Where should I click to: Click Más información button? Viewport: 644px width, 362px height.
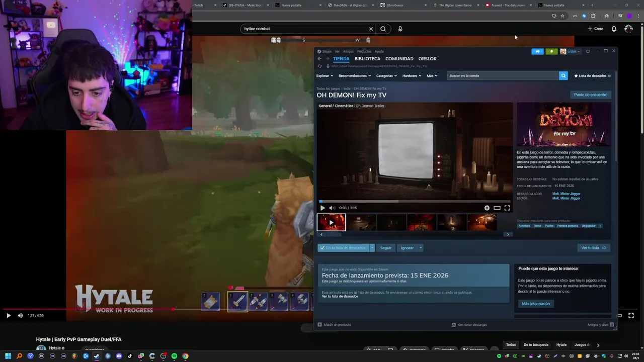pyautogui.click(x=536, y=304)
